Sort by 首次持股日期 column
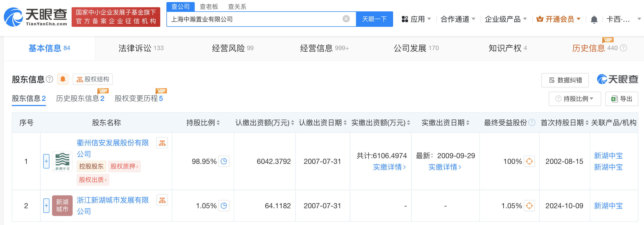Image resolution: width=644 pixels, height=225 pixels. [587, 123]
